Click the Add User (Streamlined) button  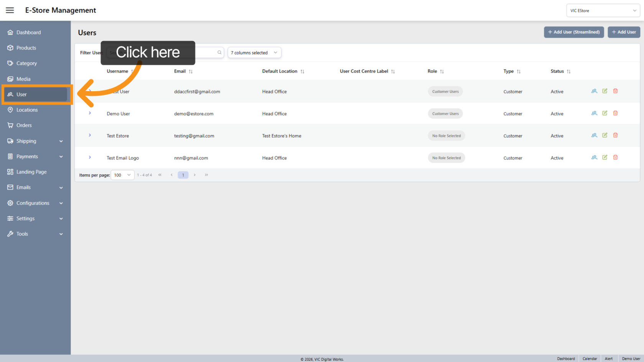coord(573,32)
